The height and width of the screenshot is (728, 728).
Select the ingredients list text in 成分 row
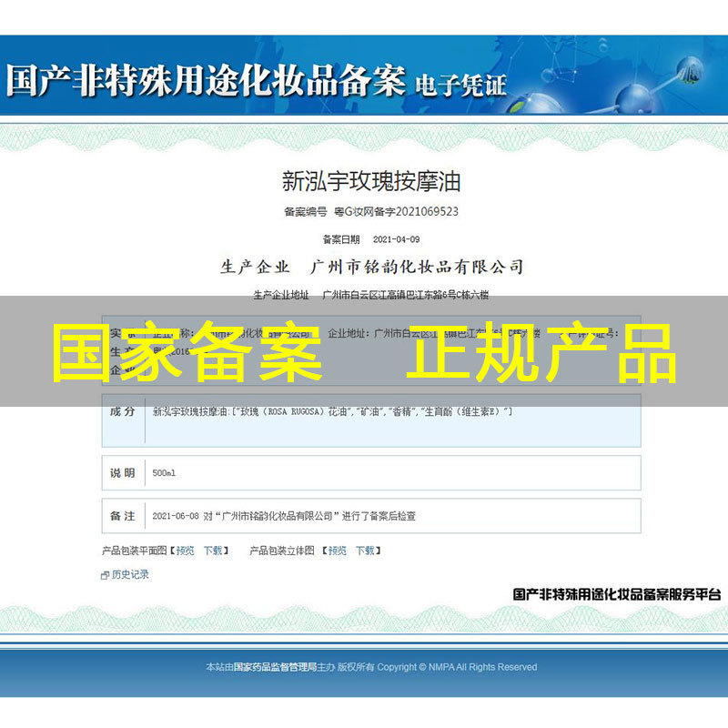[332, 411]
